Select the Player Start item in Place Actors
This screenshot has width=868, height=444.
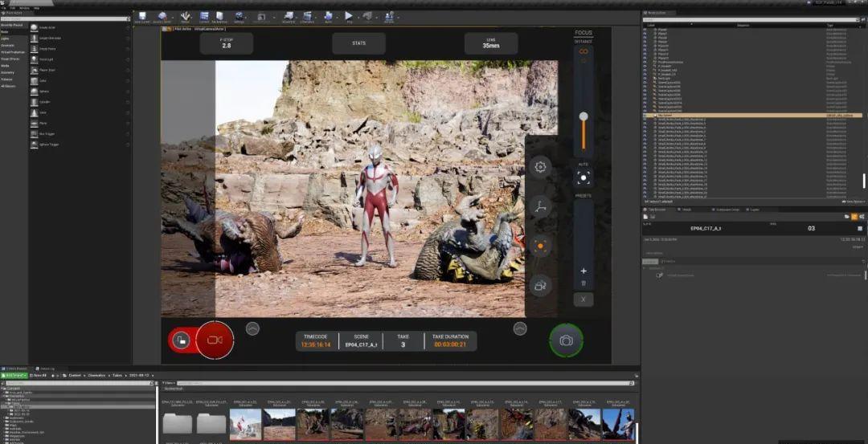pos(80,70)
